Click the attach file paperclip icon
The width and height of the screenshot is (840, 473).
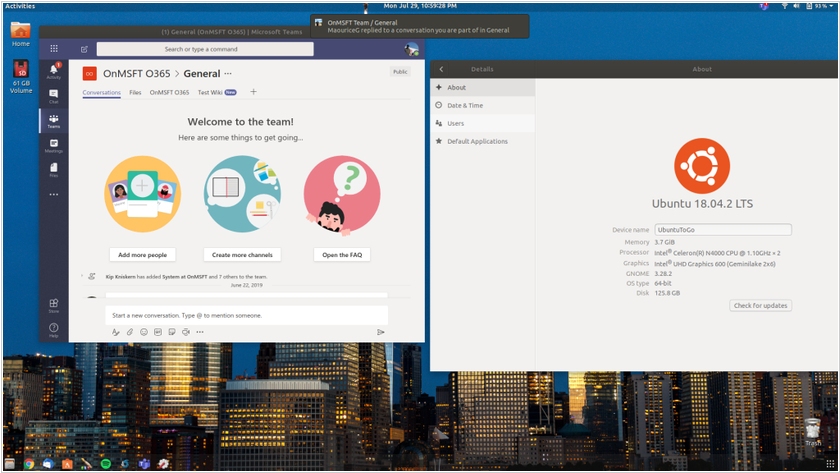pyautogui.click(x=129, y=332)
